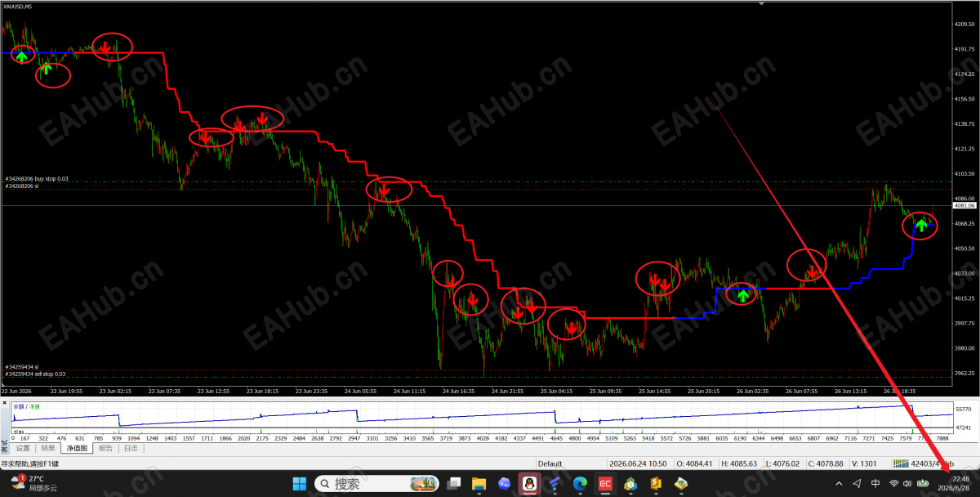
Task: Select the '#34259434 sl' level label
Action: coord(21,366)
